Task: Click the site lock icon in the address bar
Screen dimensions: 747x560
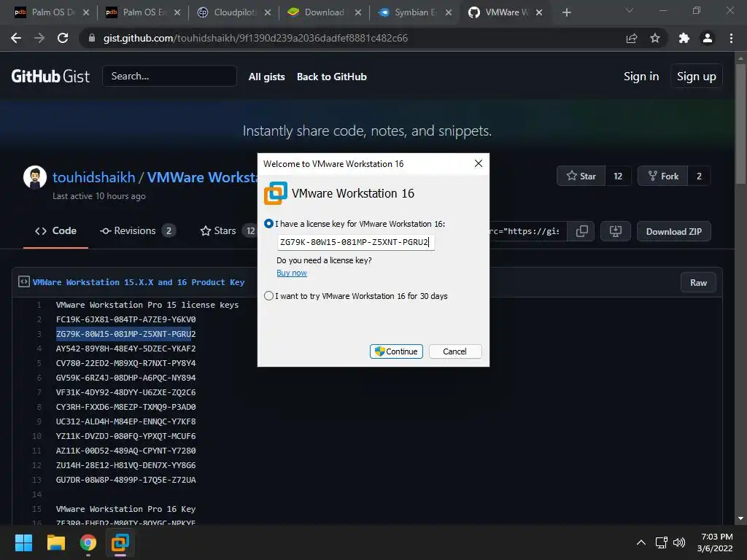Action: pos(92,38)
